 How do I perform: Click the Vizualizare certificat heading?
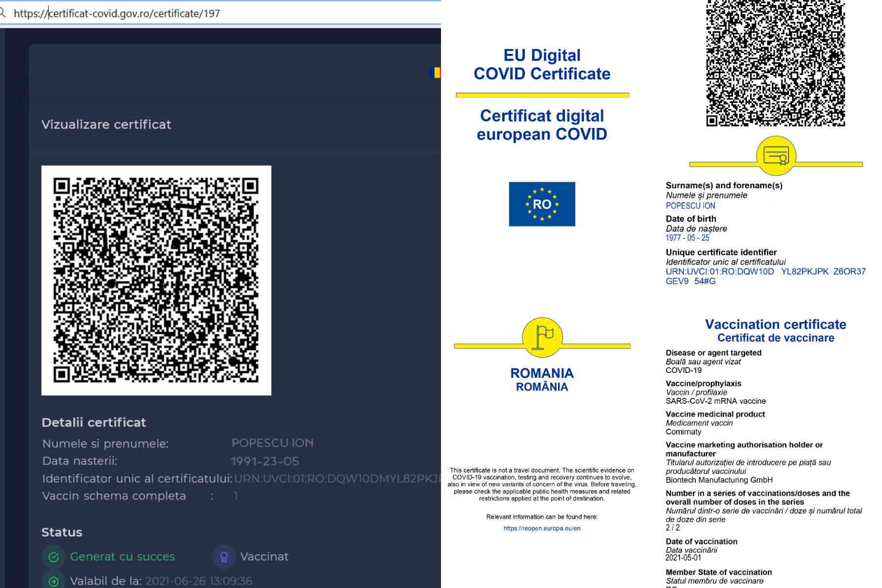(x=106, y=124)
